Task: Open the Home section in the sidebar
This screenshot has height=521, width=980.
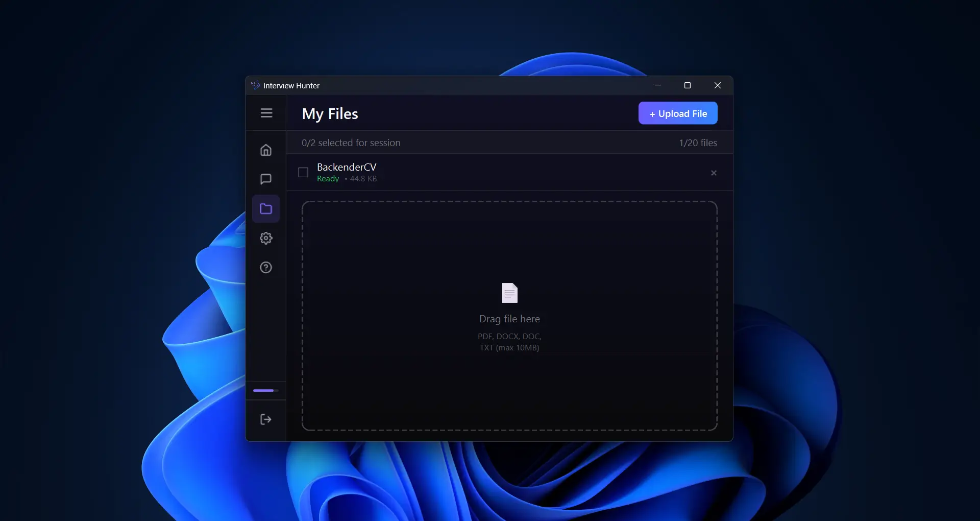Action: click(266, 150)
